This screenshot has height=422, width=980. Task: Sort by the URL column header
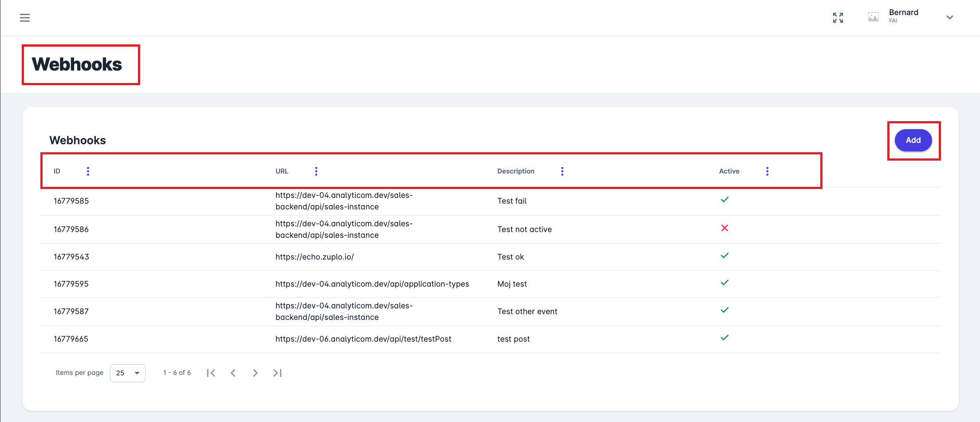(282, 171)
